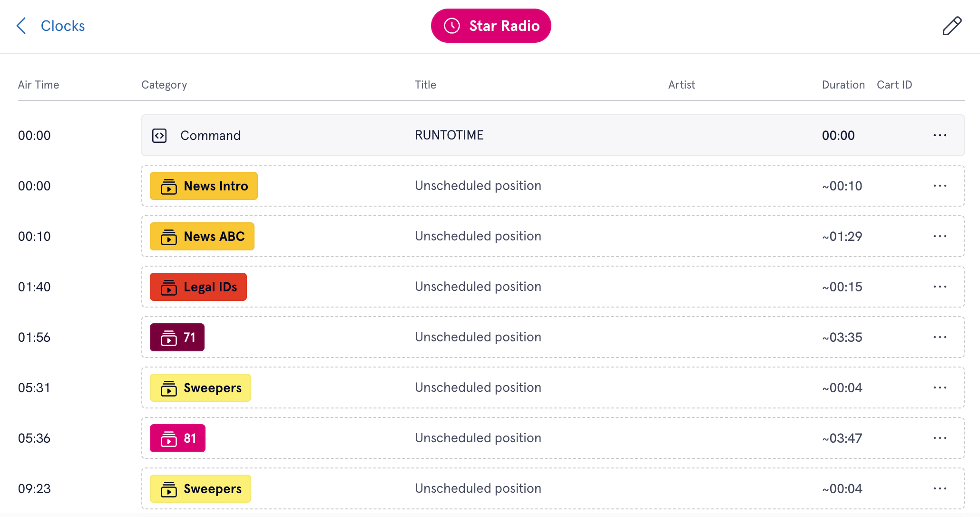
Task: Open three-dot menu for News Intro row
Action: pos(940,186)
